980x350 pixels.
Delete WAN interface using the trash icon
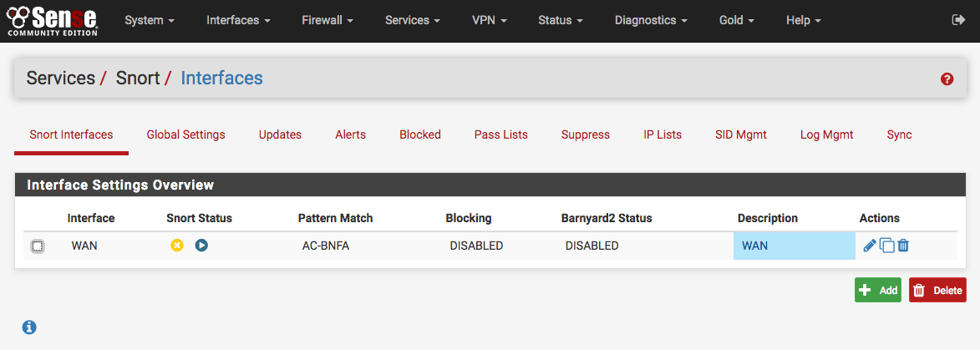pyautogui.click(x=903, y=246)
